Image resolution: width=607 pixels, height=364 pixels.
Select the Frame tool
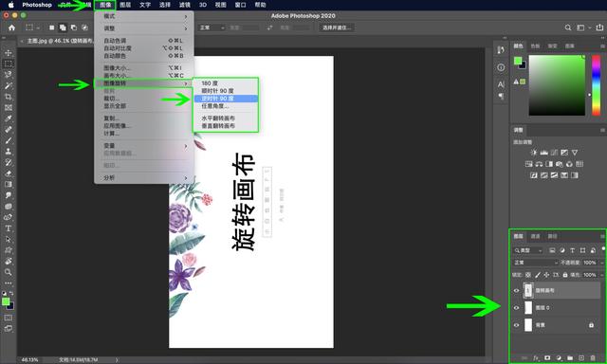[9, 107]
